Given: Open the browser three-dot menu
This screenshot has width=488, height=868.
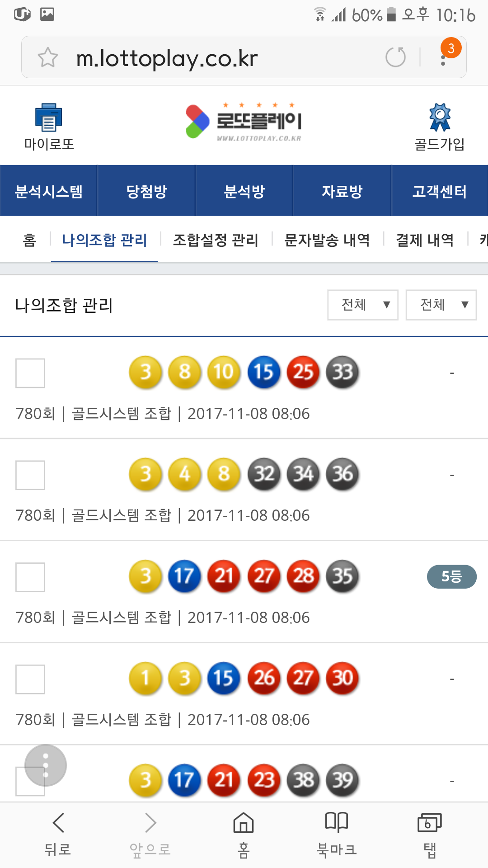Looking at the screenshot, I should [443, 58].
